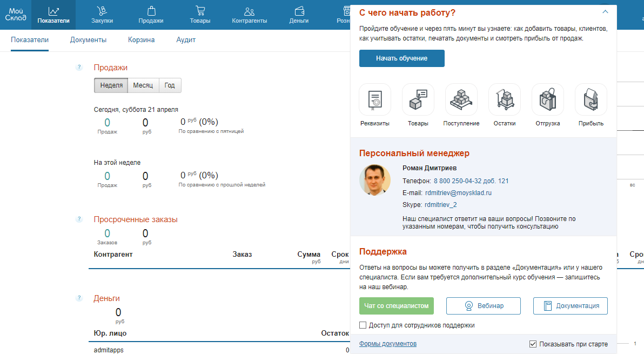
Task: Enable Доступ для сотрудников поддержки checkbox
Action: pyautogui.click(x=363, y=325)
